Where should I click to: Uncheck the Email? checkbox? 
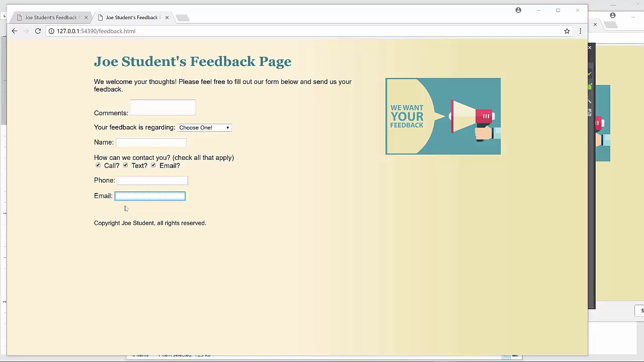point(153,165)
